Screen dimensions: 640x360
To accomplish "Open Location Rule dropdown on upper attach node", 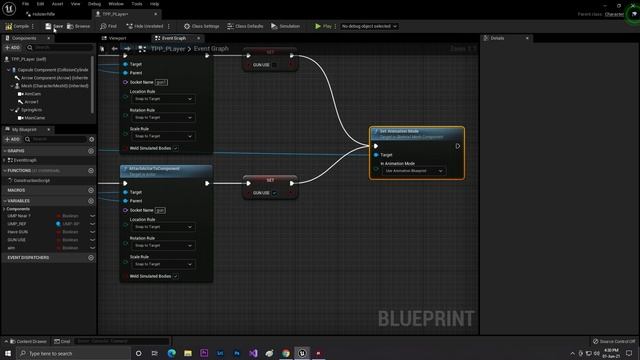I will tap(163, 99).
